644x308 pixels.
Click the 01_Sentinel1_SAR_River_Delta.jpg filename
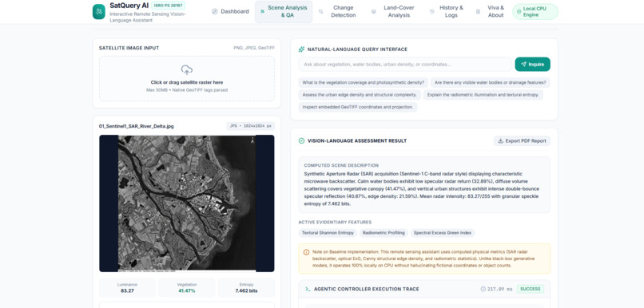[x=137, y=126]
